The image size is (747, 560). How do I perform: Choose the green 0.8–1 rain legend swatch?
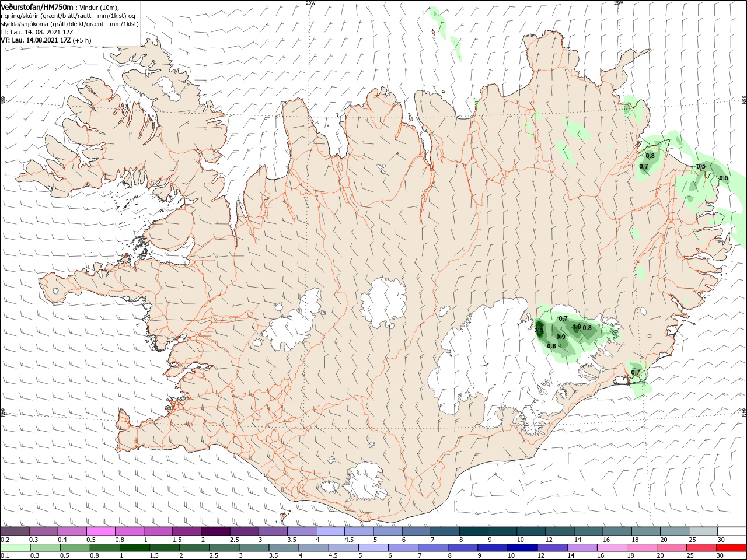pos(105,548)
